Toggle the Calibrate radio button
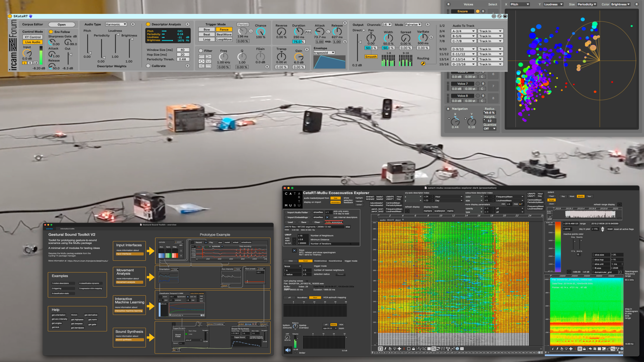The image size is (644, 362). [148, 66]
